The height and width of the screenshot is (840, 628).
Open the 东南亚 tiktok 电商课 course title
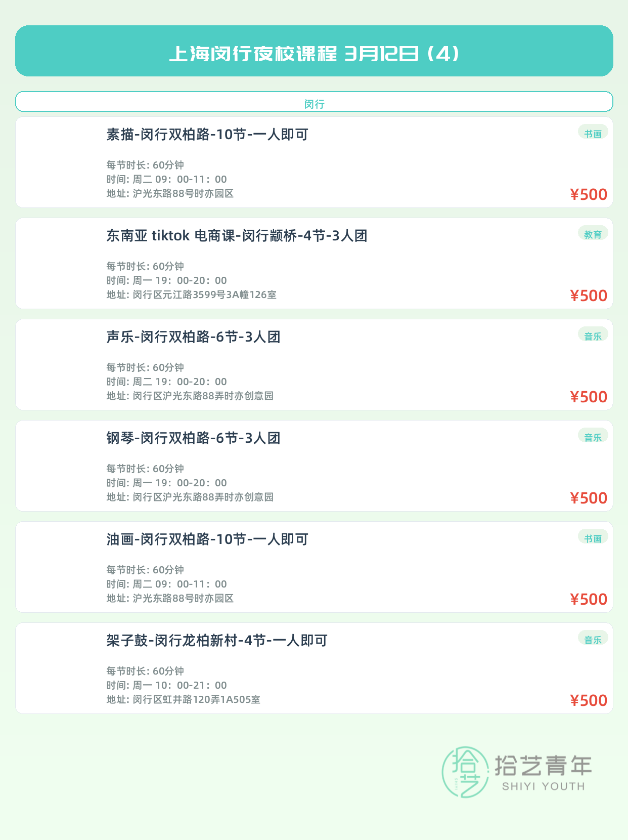coord(237,236)
